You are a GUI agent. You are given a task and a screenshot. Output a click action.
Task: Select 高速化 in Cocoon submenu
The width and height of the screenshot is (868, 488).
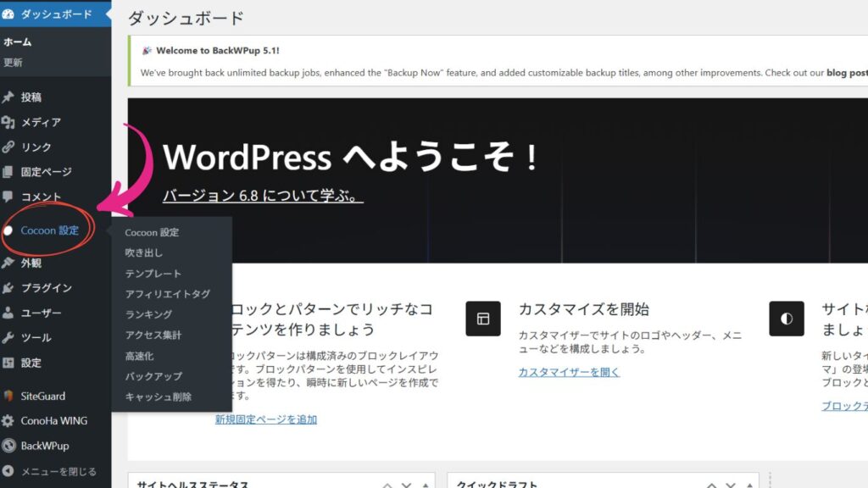click(139, 356)
